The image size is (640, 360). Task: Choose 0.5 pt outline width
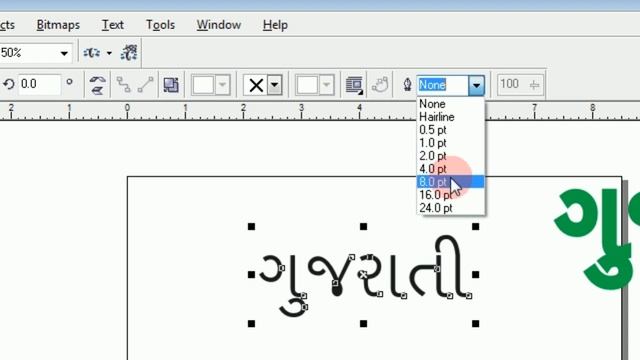click(x=451, y=130)
